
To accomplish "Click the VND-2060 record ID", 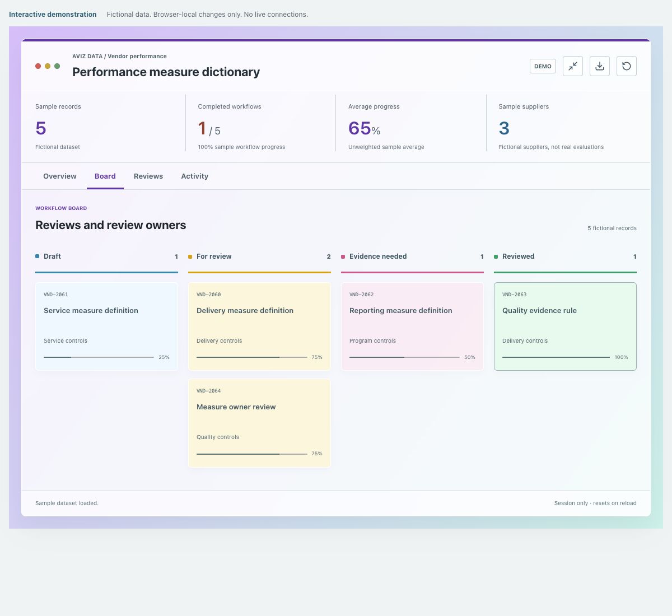I will pos(209,295).
